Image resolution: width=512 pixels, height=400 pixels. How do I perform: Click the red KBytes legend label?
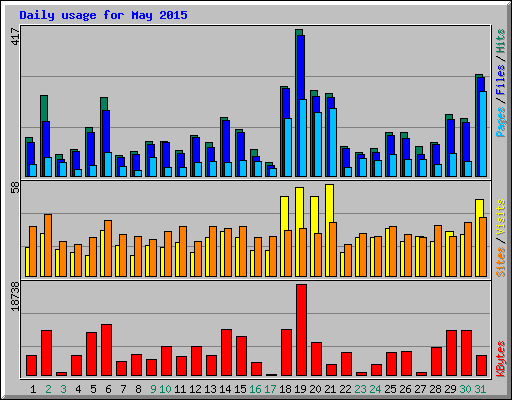pos(501,359)
